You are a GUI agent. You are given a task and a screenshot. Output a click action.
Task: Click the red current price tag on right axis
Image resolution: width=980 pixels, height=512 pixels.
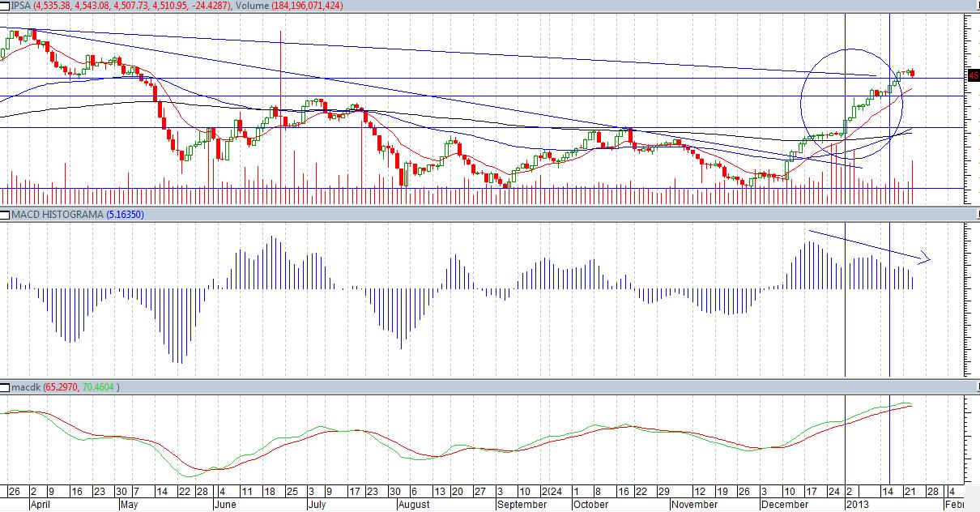pyautogui.click(x=973, y=75)
